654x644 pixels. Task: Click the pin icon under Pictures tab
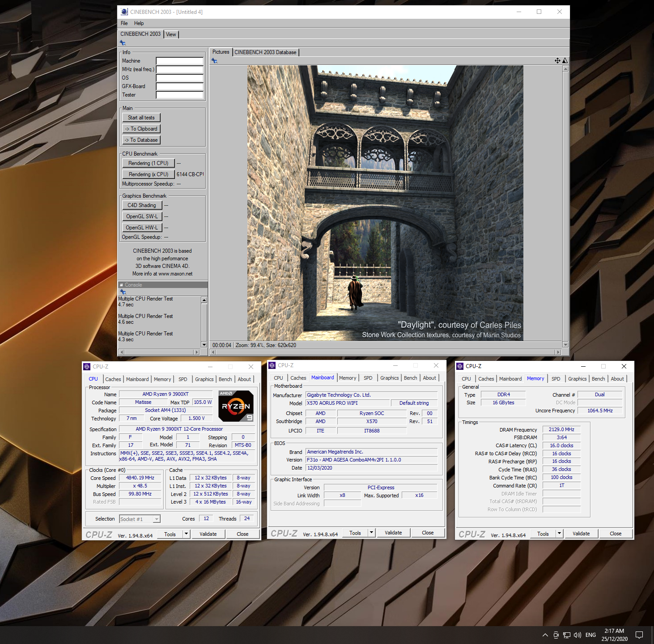pos(214,61)
